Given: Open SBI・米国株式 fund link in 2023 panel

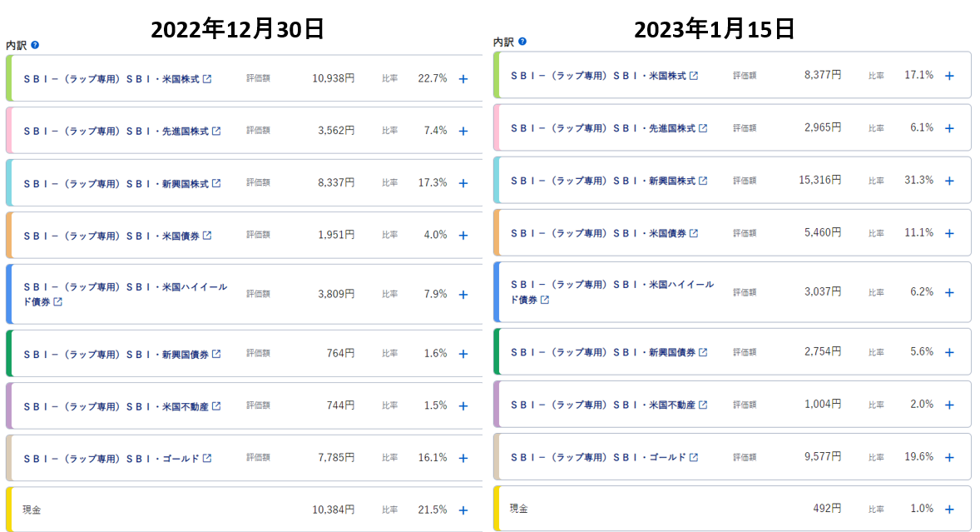Looking at the screenshot, I should coord(598,76).
